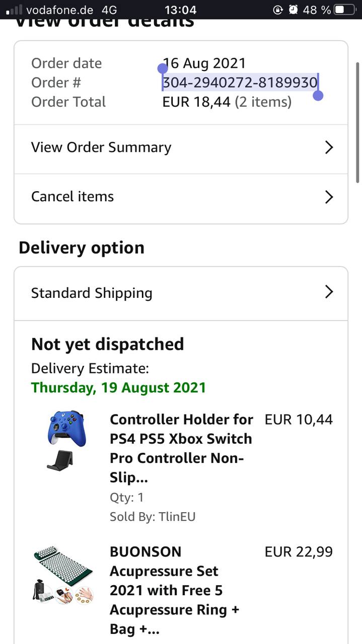Viewport: 362px width, 644px height.
Task: Tap the orientation lock status icon
Action: point(277,10)
